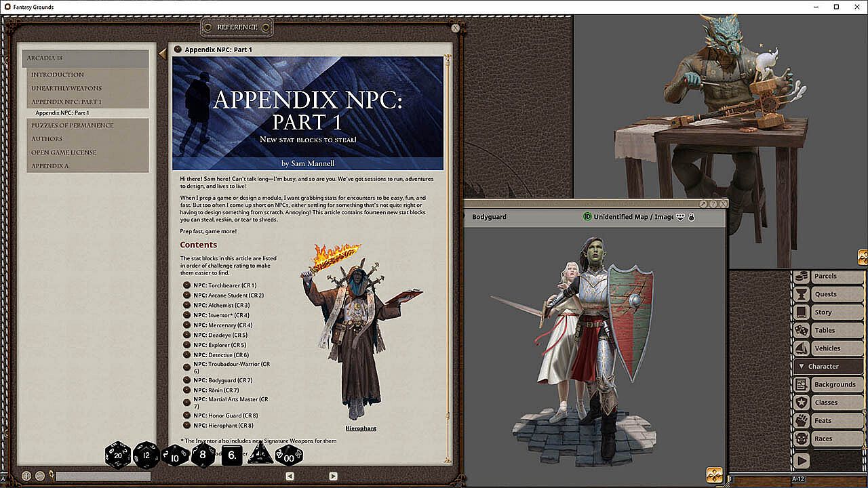868x488 pixels.
Task: Toggle the green ID identification icon
Action: [x=587, y=217]
